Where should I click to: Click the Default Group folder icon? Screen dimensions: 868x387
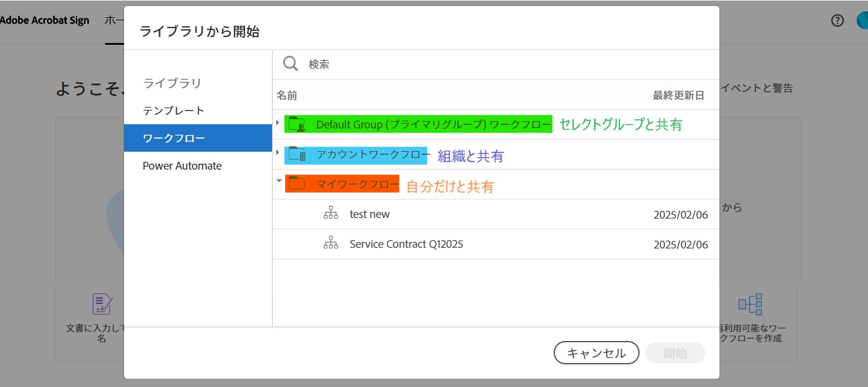[x=296, y=124]
